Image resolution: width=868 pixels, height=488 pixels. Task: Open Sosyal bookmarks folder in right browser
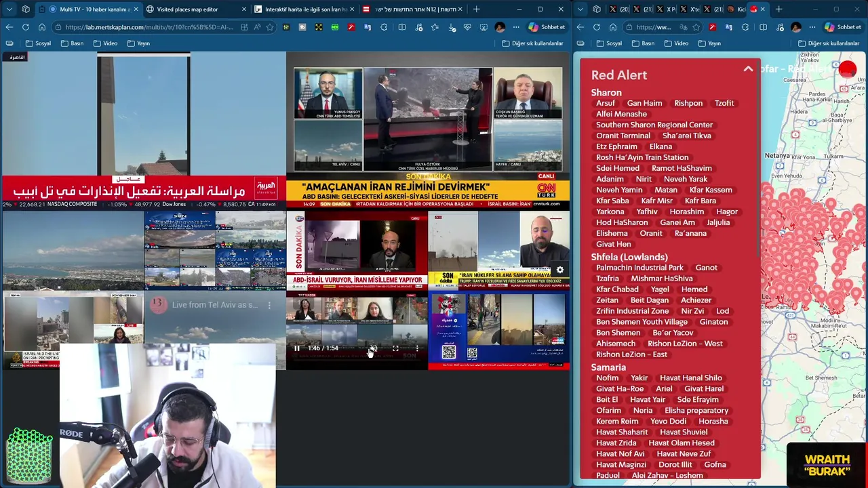coord(609,43)
